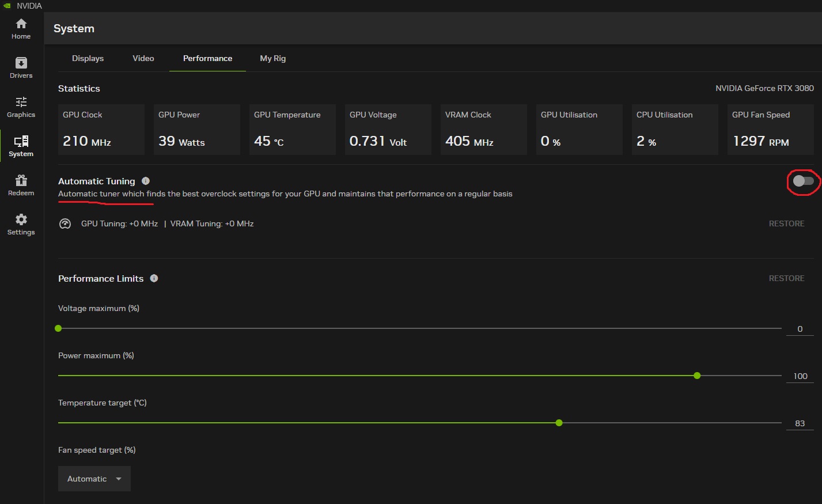Open the Drivers section
Viewport: 822px width, 504px height.
pos(21,68)
